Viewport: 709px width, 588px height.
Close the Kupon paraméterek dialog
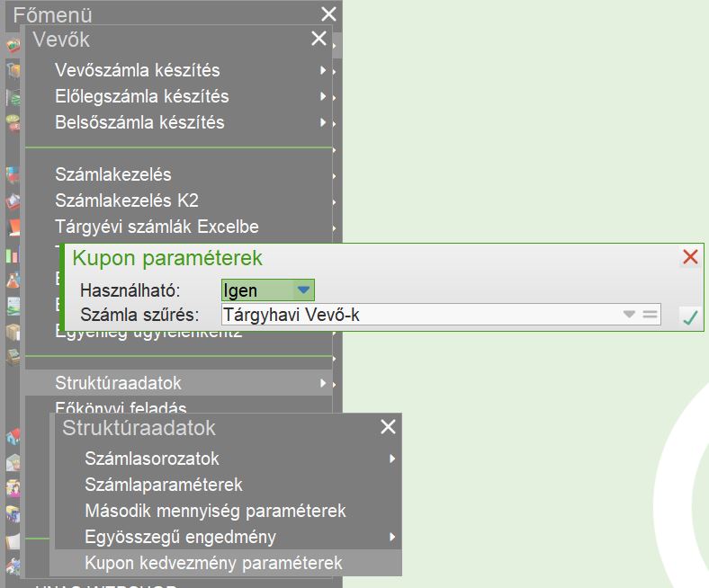690,257
